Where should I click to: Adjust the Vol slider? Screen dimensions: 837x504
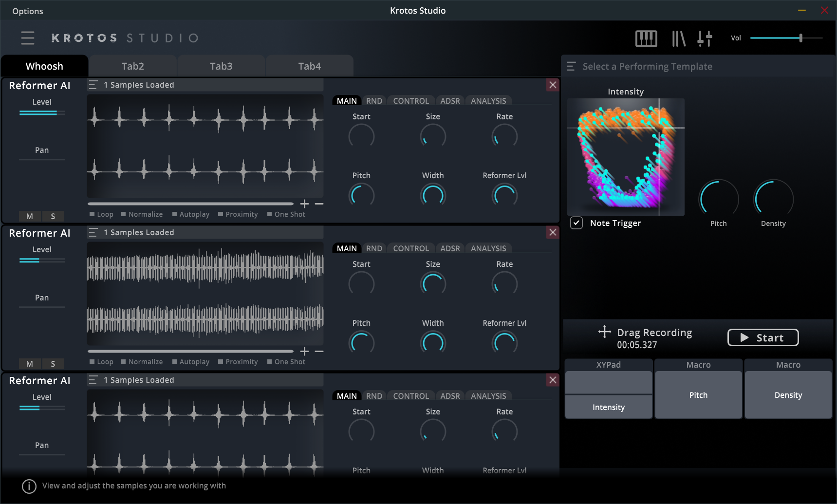(801, 37)
